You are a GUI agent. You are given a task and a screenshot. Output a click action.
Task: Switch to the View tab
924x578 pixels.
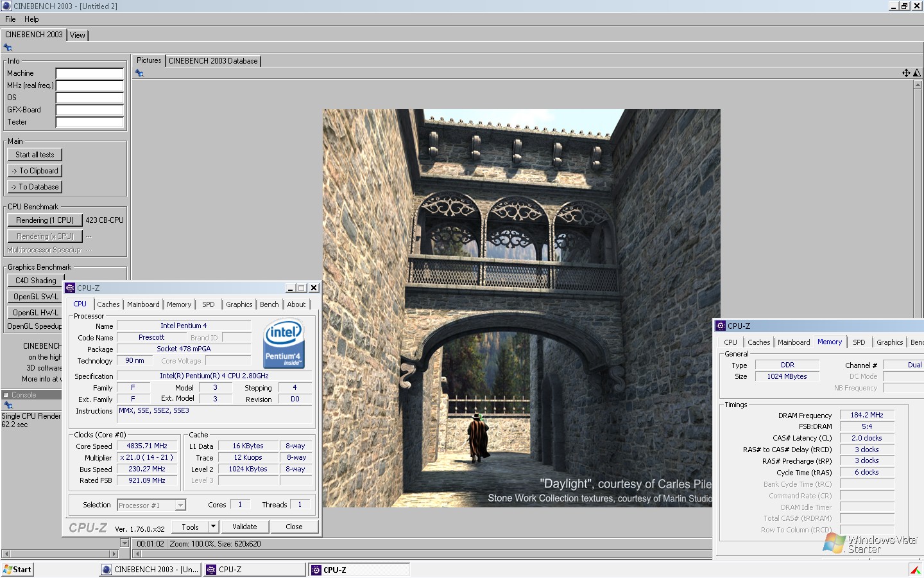tap(78, 35)
